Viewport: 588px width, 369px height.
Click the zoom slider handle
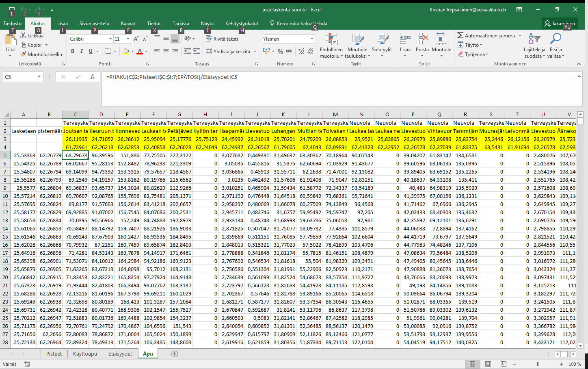point(537,364)
